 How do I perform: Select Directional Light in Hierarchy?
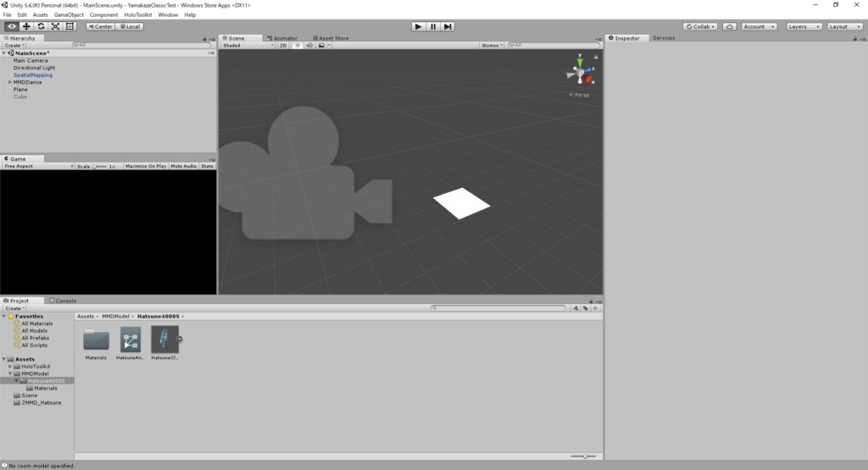point(34,68)
